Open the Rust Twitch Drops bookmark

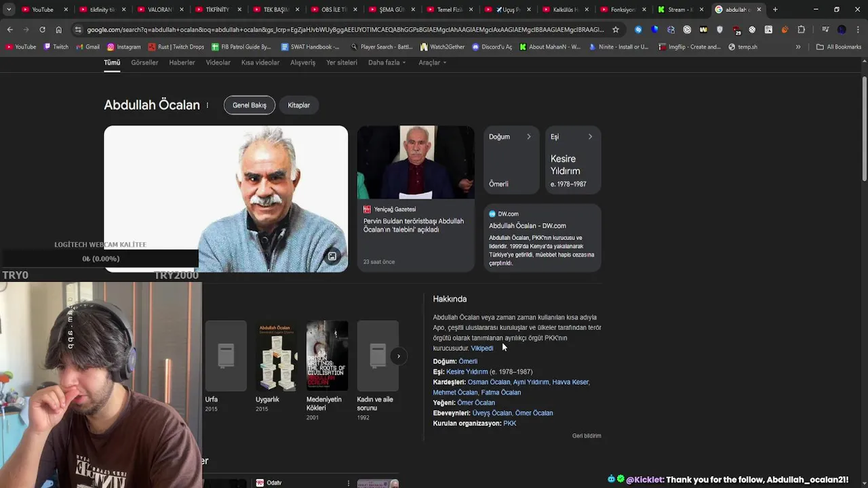tap(176, 47)
